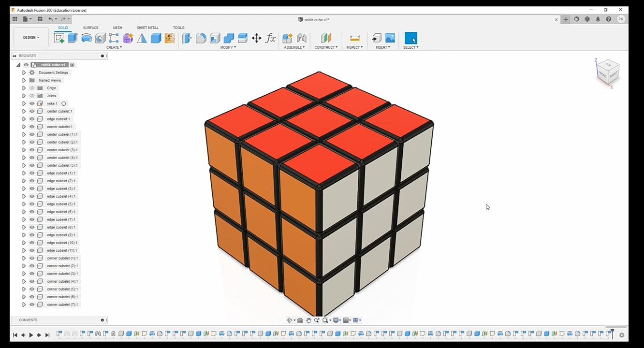Open the CREATE dropdown menu
Screen dimensions: 644x348
coord(114,47)
